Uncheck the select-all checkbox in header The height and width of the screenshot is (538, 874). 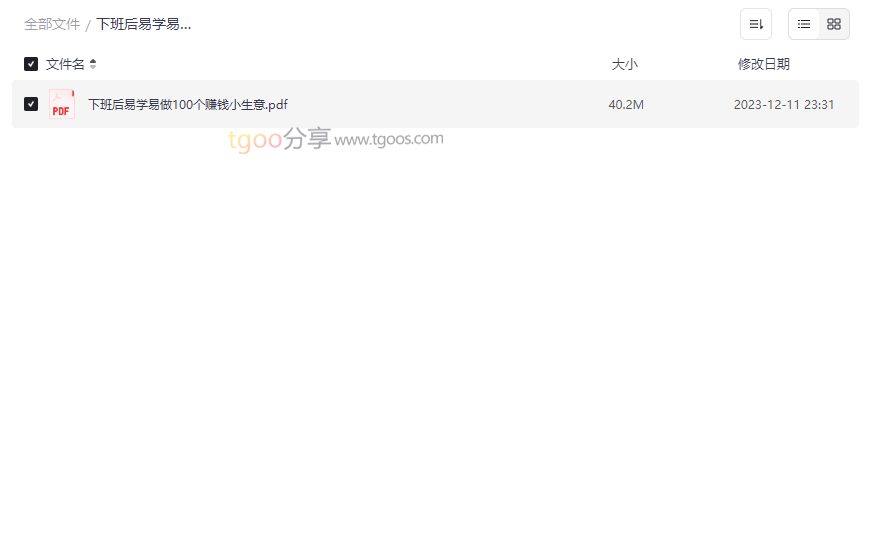31,64
